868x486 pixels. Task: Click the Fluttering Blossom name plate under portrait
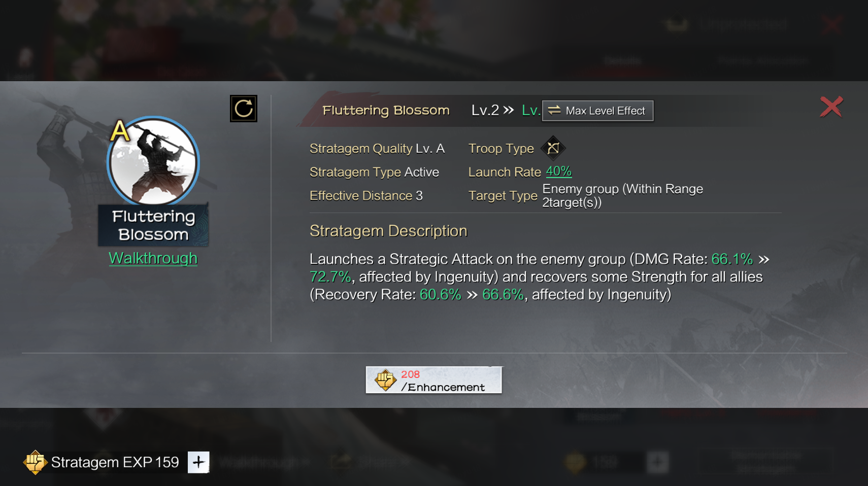[x=153, y=225]
